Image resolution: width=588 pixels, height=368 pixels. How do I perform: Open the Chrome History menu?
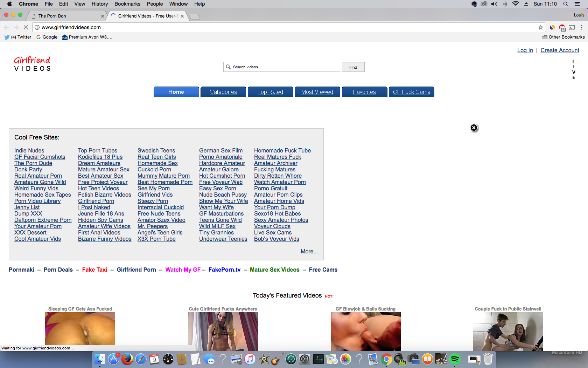tap(100, 4)
